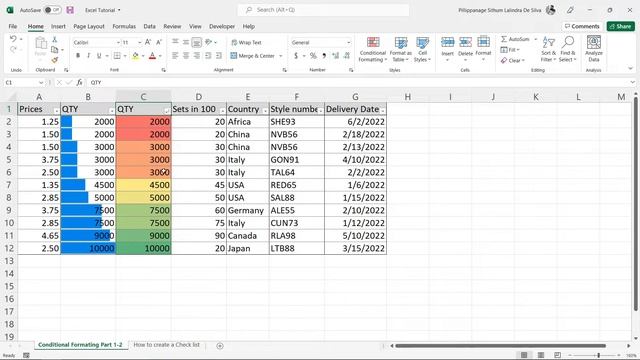
Task: Toggle Wrap Text
Action: click(x=246, y=42)
